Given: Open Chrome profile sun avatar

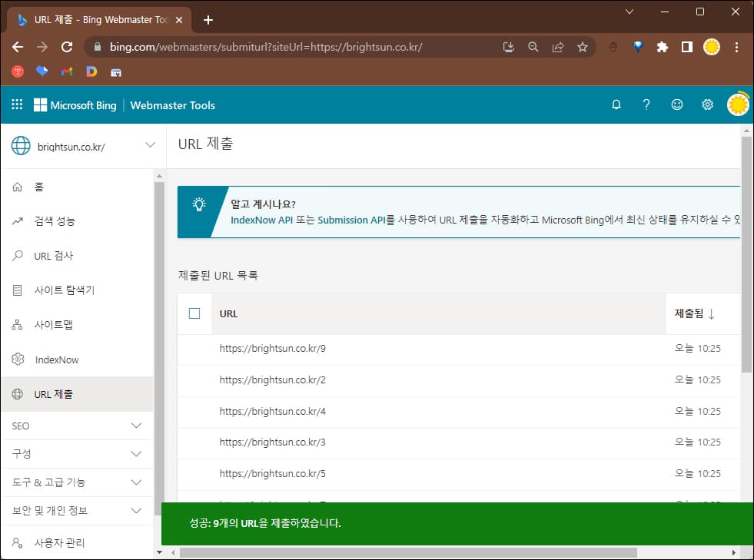Looking at the screenshot, I should (711, 47).
